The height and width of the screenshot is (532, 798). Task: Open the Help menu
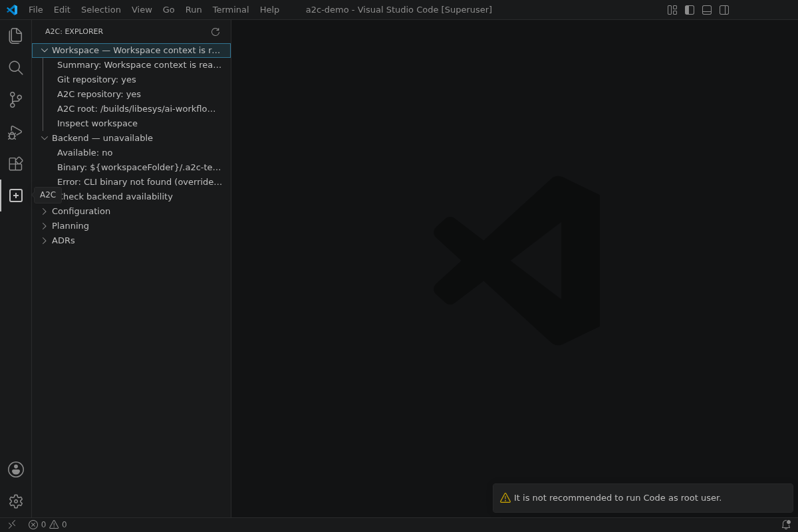pos(269,10)
